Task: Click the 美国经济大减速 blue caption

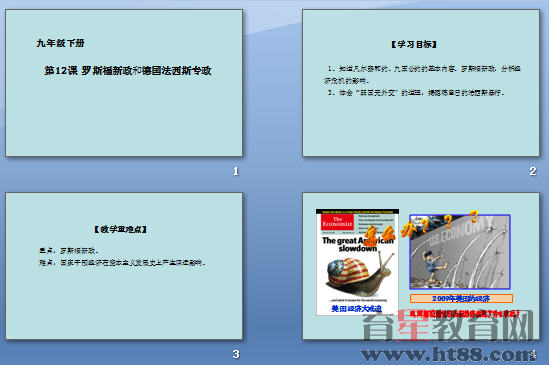Action: (x=357, y=309)
